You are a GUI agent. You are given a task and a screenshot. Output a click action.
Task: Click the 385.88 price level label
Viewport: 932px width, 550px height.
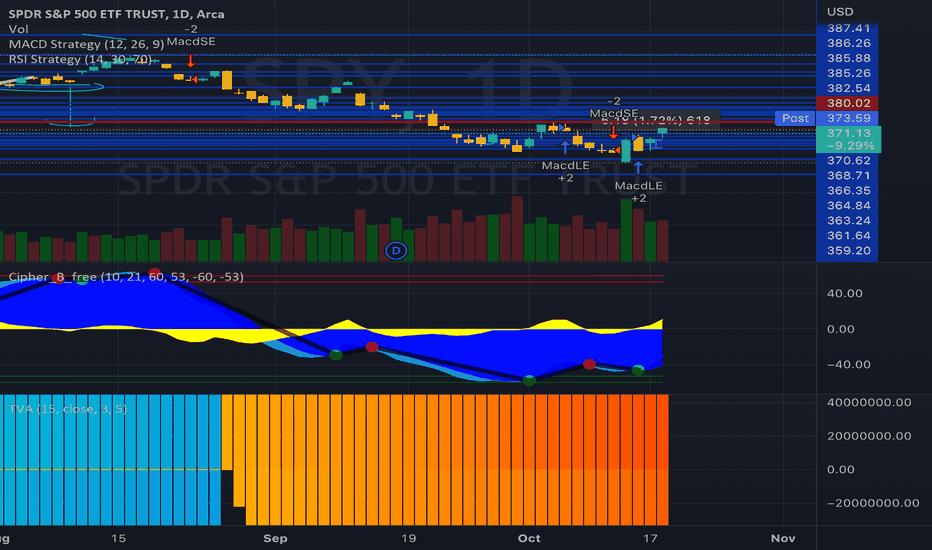click(x=848, y=58)
